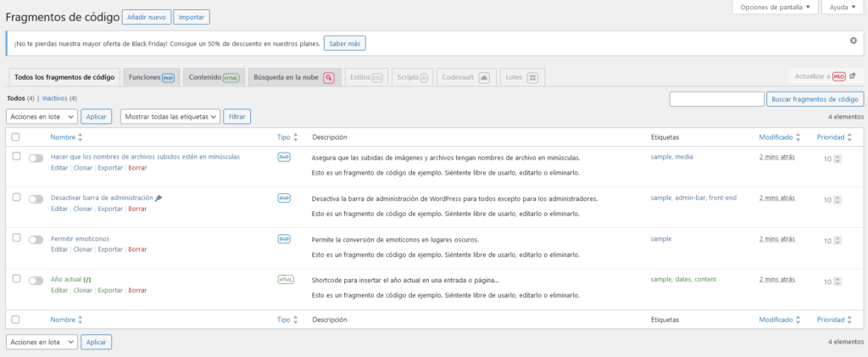Activate the Permitir emoticonos snippet switch

click(36, 240)
